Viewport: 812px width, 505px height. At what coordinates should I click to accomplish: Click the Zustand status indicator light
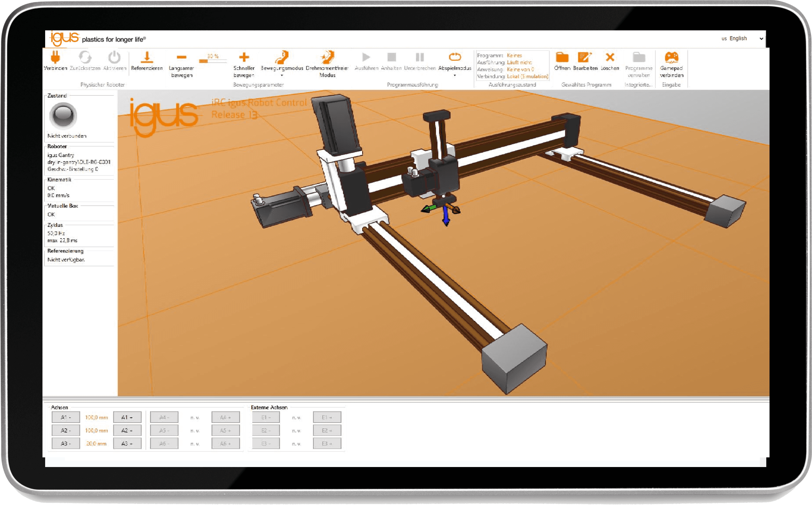pos(63,115)
